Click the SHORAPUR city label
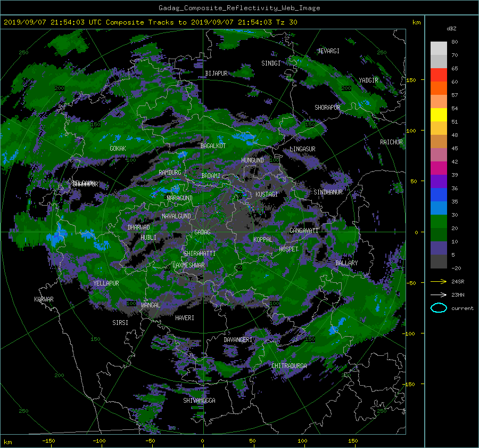479x448 pixels. pos(327,108)
